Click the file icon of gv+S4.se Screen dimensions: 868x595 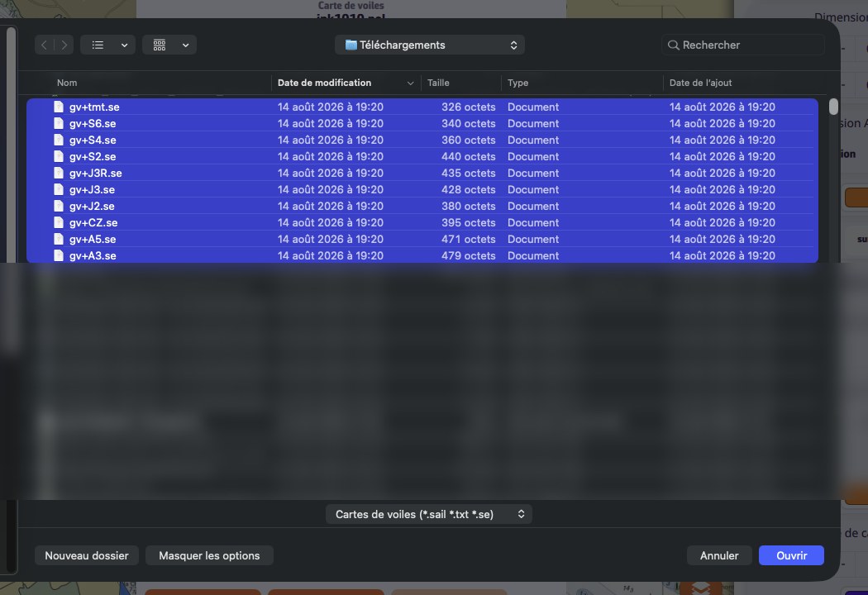(59, 140)
